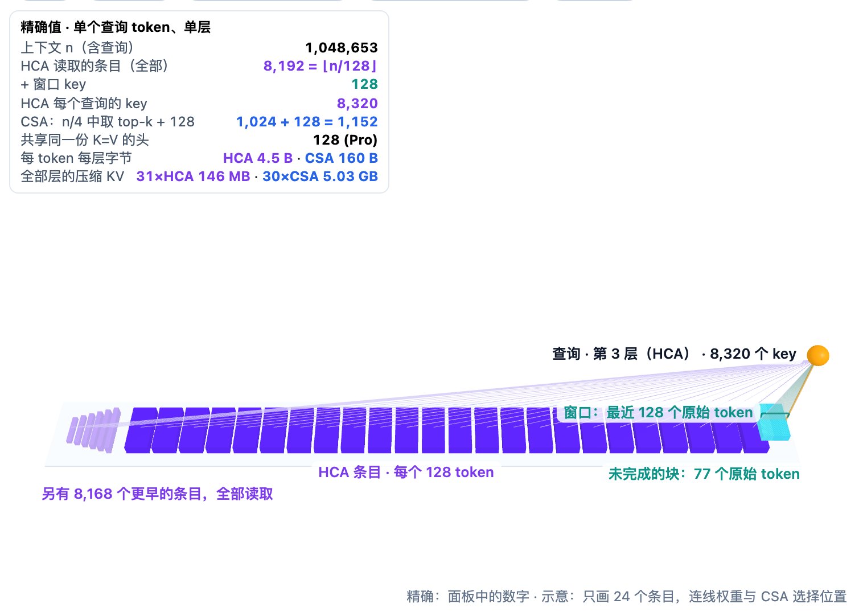863x616 pixels.
Task: Select the value "1,048,653"
Action: point(342,47)
